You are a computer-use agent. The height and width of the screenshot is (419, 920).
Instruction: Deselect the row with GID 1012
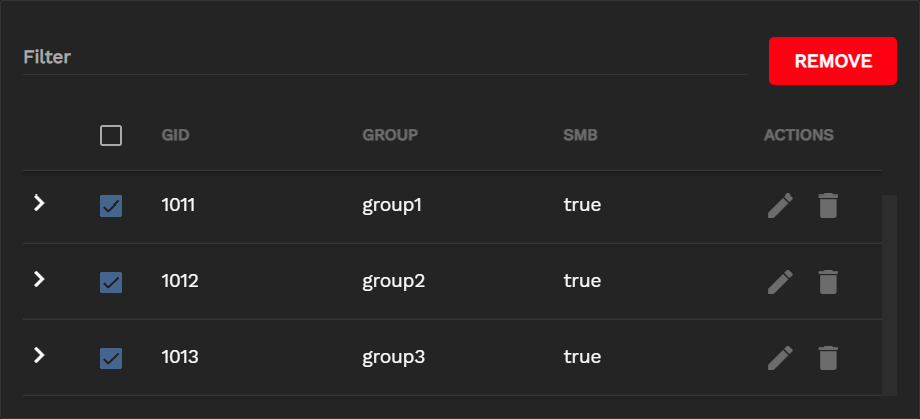click(x=111, y=282)
